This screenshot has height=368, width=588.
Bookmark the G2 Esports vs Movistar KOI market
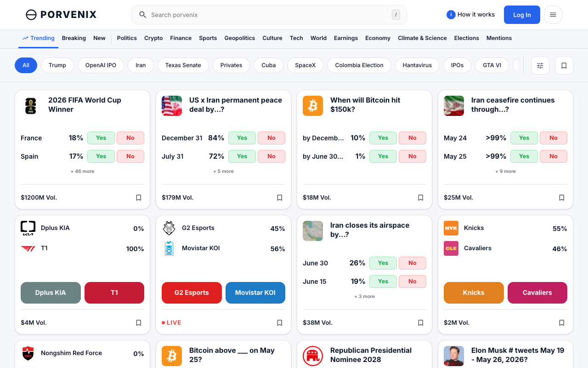(280, 322)
